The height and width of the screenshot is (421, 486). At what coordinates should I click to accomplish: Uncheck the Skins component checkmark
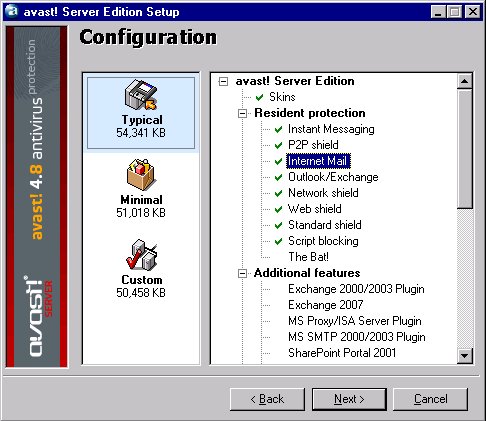[x=260, y=97]
